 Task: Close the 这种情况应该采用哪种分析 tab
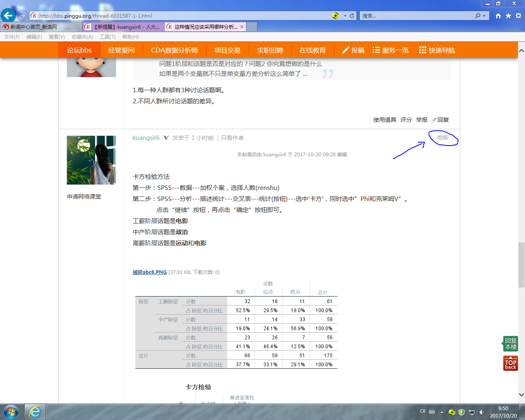242,27
